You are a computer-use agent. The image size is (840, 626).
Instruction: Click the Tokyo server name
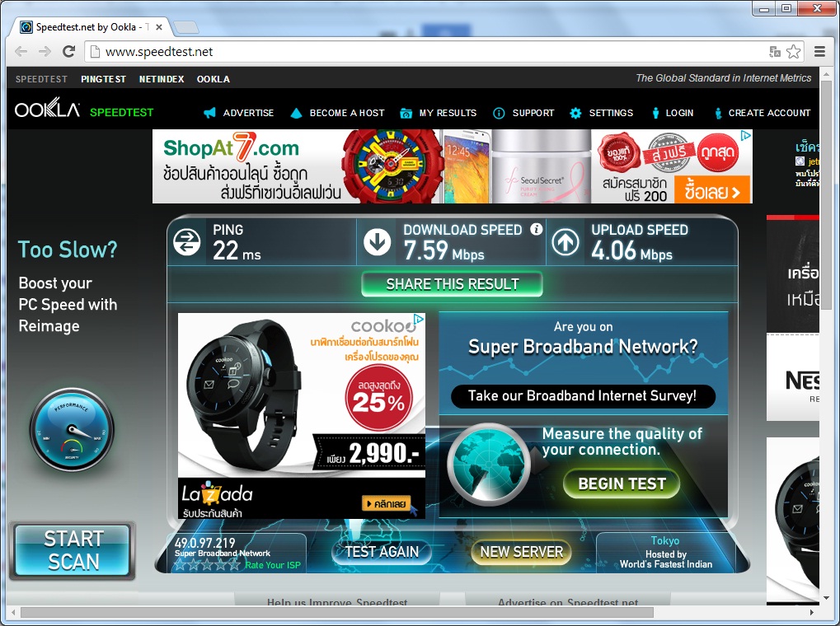coord(664,541)
